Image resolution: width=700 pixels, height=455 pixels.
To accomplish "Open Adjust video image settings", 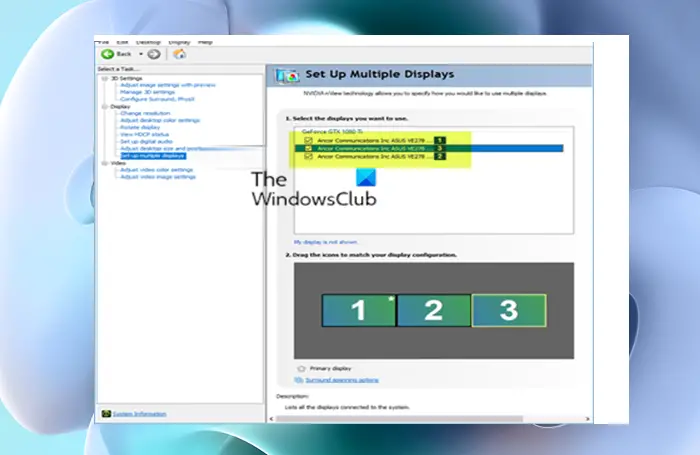I will [158, 177].
